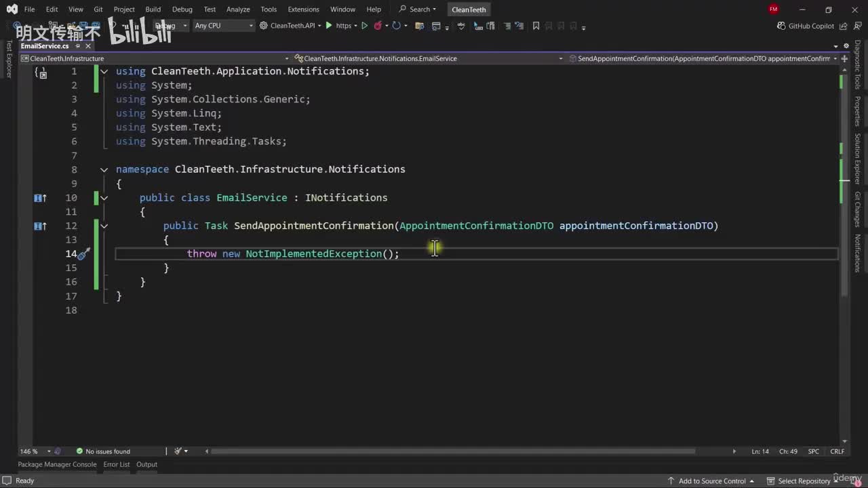Click the health indicator icon beside zoom percentage

58,451
